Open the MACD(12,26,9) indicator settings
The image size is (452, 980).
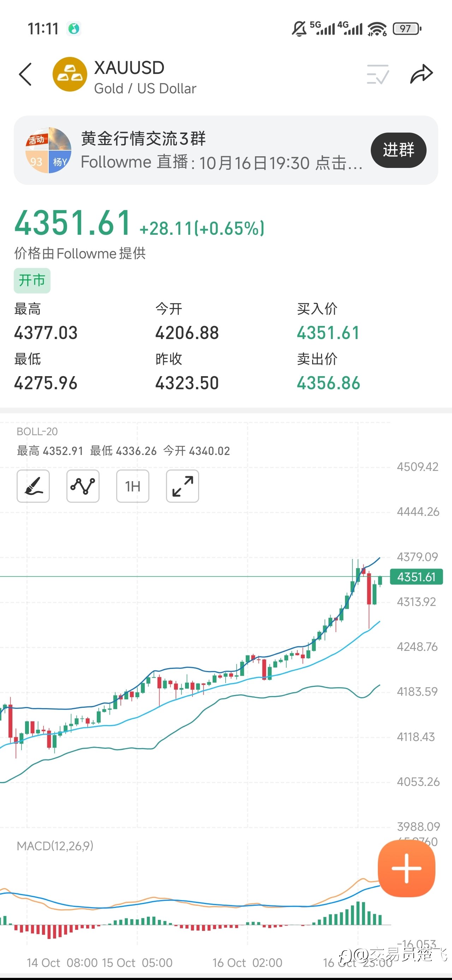[55, 846]
